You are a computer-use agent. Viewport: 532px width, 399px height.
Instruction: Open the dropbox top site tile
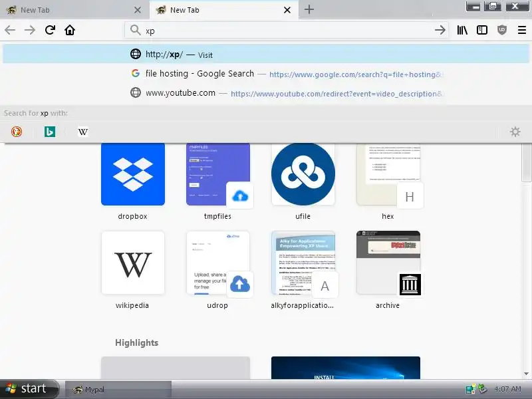tap(132, 174)
